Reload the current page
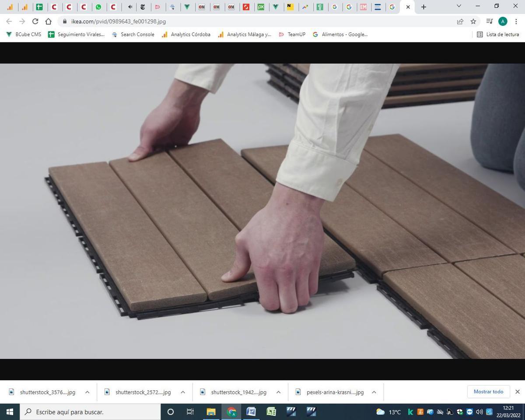 pos(35,21)
